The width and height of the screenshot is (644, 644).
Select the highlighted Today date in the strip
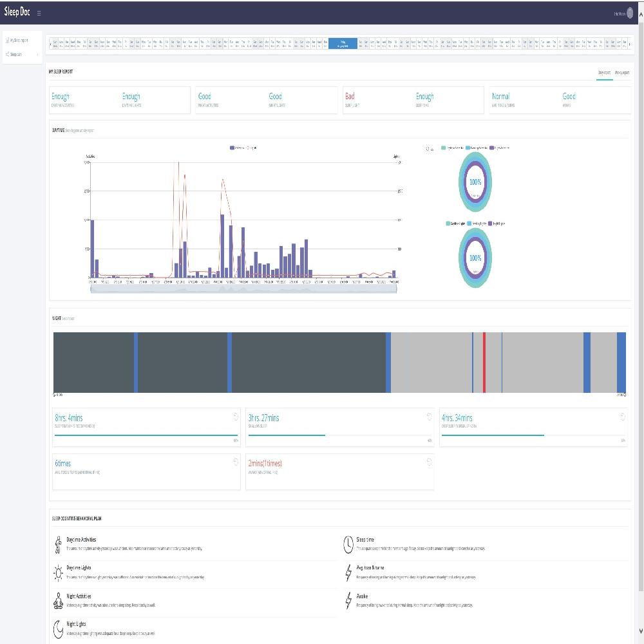point(343,44)
